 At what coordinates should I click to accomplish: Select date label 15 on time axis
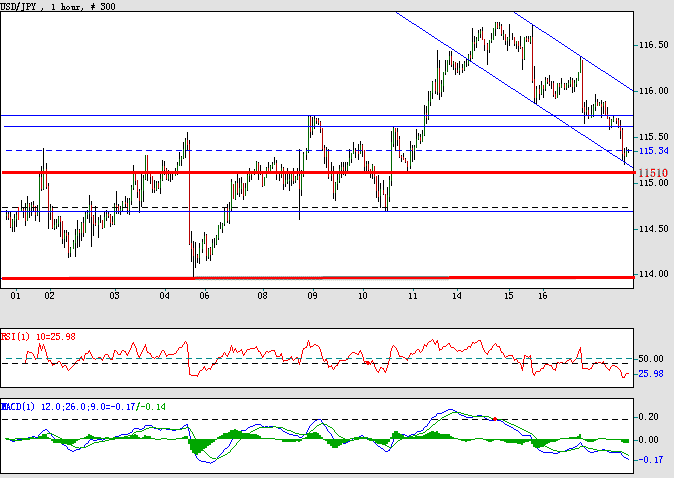509,296
